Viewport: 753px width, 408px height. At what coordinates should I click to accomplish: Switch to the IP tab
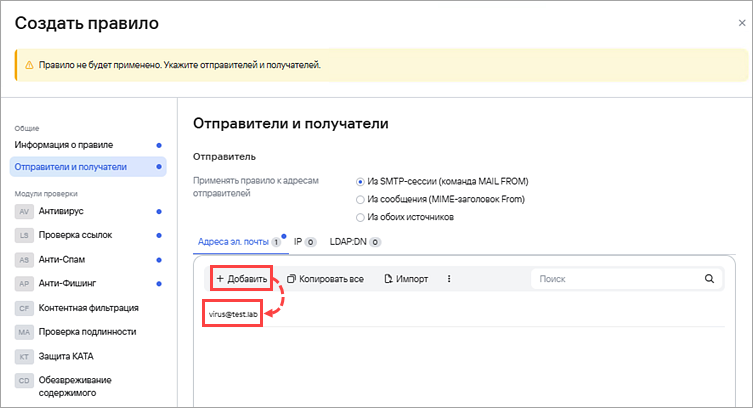[304, 242]
